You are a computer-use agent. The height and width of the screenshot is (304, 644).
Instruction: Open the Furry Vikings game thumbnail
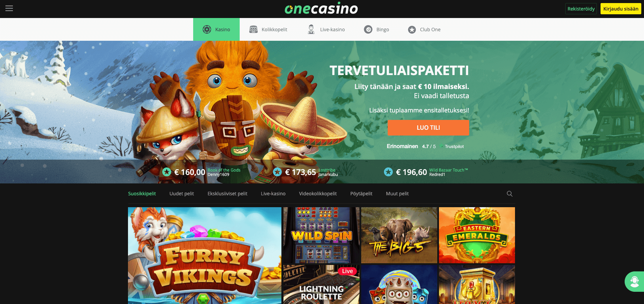tap(205, 255)
